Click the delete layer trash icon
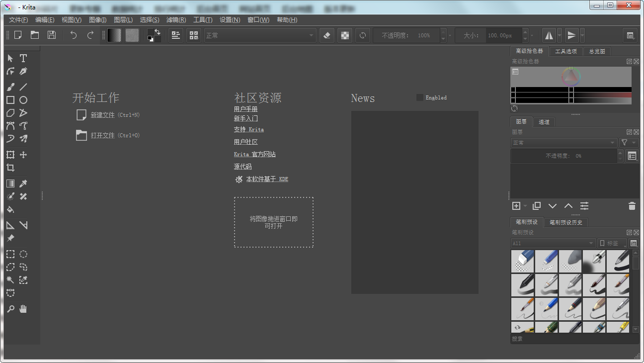Image resolution: width=644 pixels, height=363 pixels. pyautogui.click(x=632, y=205)
